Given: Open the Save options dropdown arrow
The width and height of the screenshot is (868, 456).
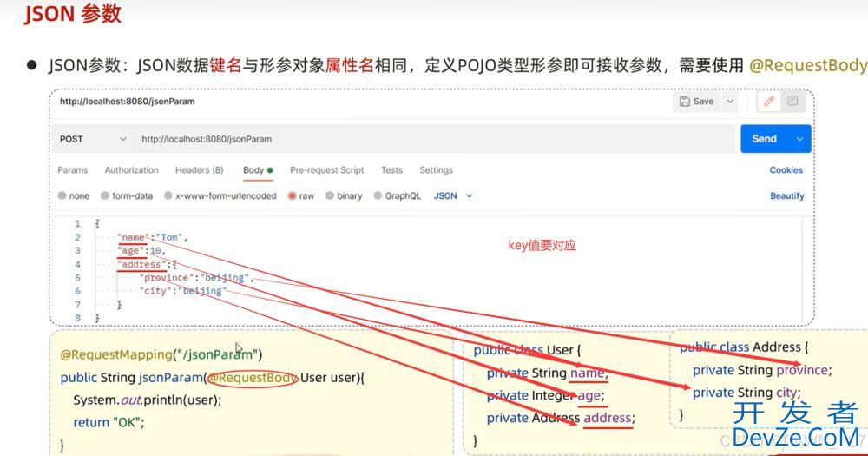Looking at the screenshot, I should 730,102.
